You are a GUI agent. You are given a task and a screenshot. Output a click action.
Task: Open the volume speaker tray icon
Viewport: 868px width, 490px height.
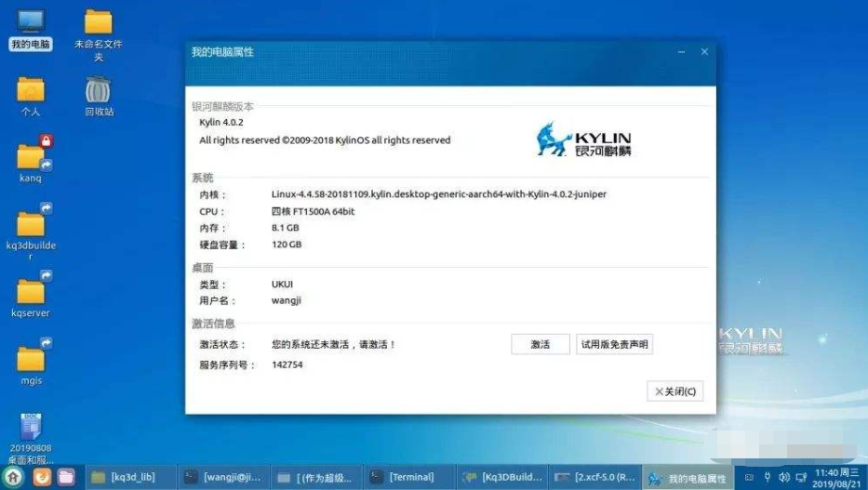tap(784, 477)
